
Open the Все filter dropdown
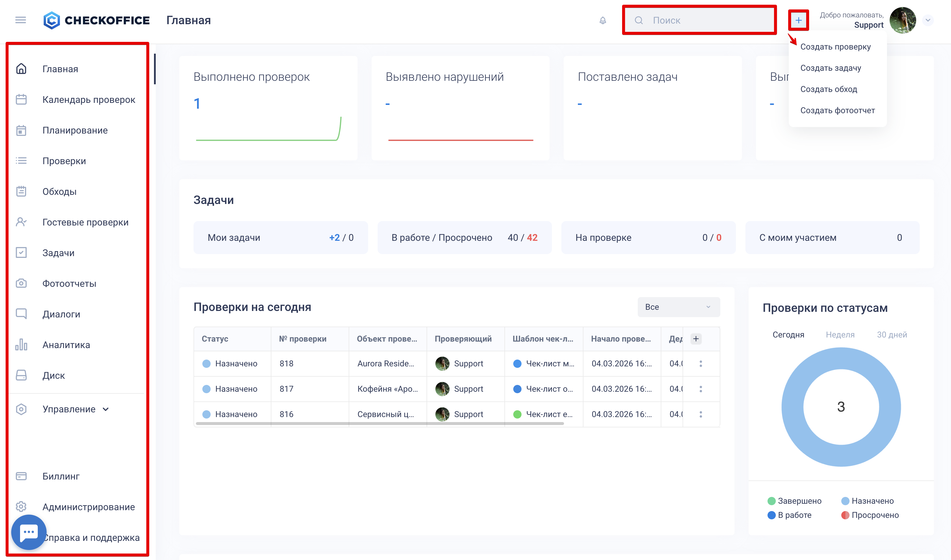tap(678, 307)
